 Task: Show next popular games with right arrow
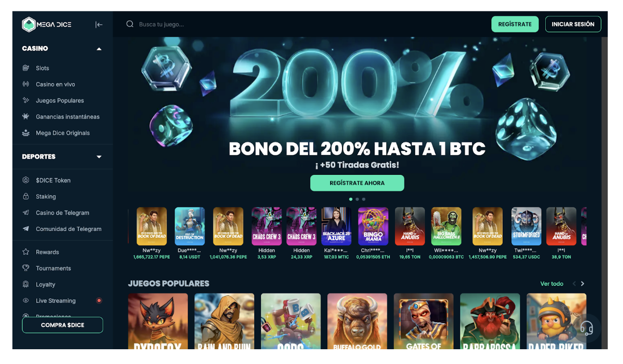(582, 283)
